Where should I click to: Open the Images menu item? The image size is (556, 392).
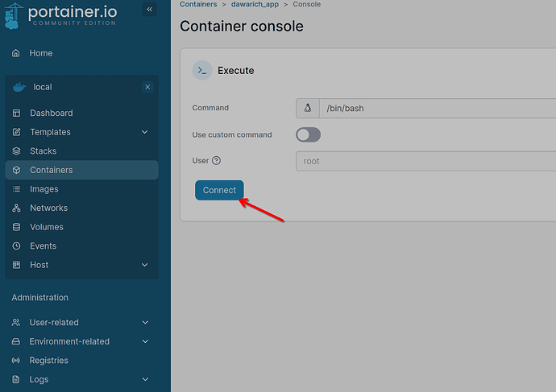click(x=81, y=189)
